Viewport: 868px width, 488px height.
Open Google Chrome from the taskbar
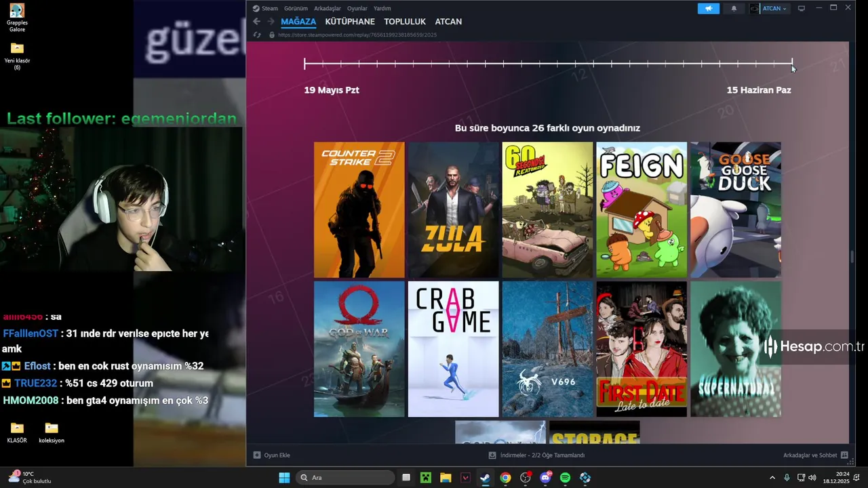[505, 478]
